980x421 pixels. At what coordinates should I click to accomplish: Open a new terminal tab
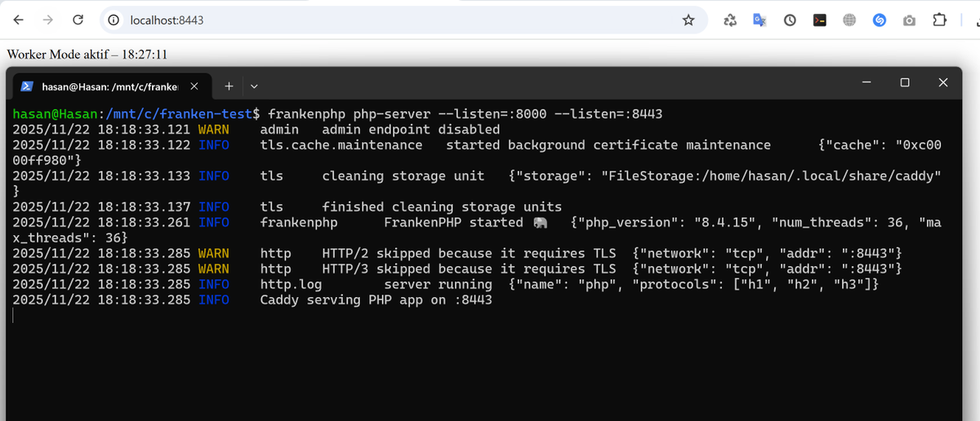click(x=229, y=86)
